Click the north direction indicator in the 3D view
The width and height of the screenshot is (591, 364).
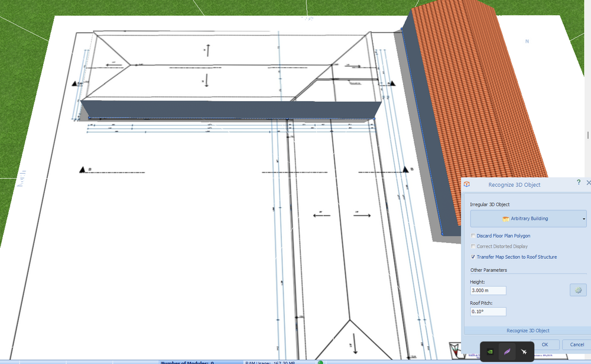[525, 42]
